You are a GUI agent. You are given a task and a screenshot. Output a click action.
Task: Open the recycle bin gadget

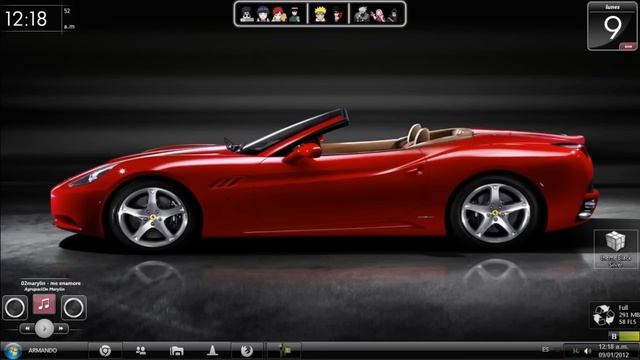pos(604,315)
